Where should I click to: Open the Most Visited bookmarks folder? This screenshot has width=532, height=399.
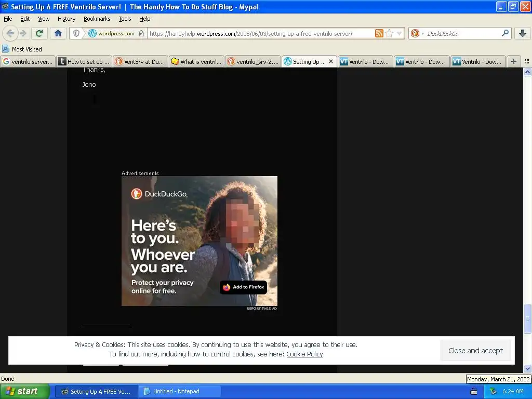point(22,49)
